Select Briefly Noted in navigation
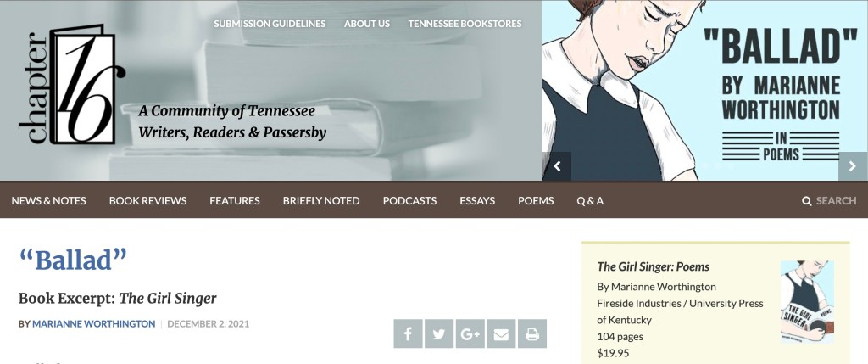 tap(321, 200)
